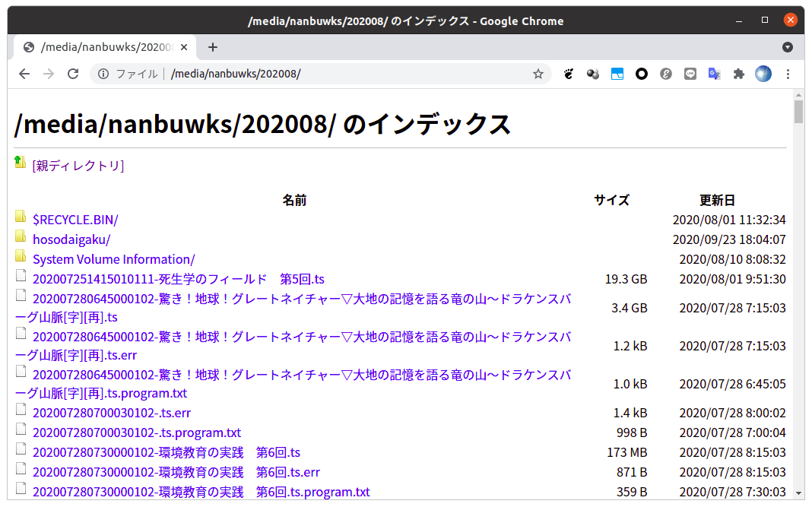Click the forward navigation arrow
Screen dimensions: 812x507
pyautogui.click(x=49, y=74)
